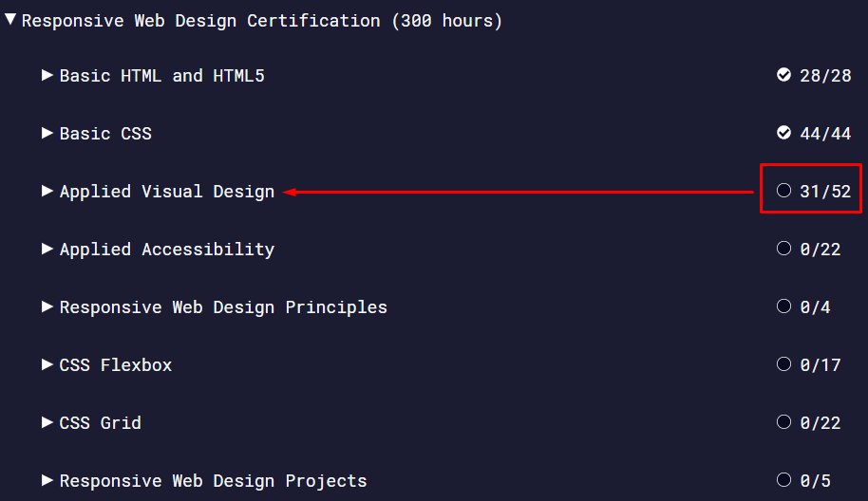Click progress circle for Applied Visual Design
Image resolution: width=868 pixels, height=501 pixels.
pyautogui.click(x=783, y=190)
